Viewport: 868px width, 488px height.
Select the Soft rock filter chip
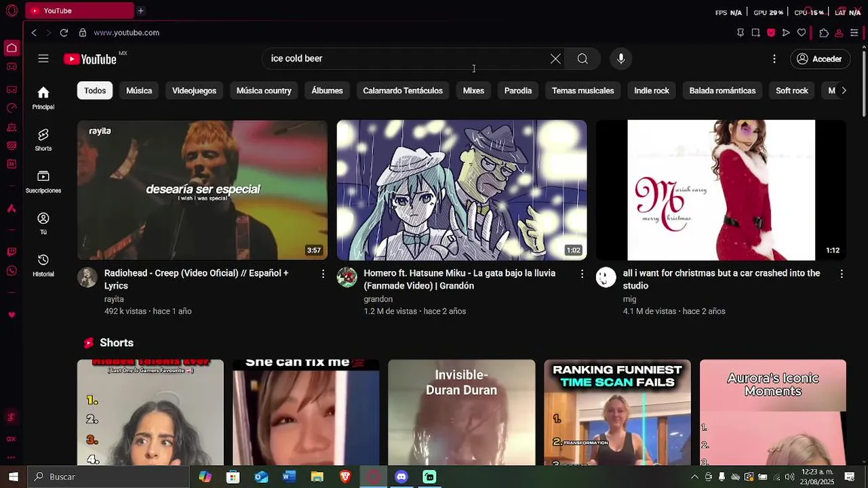pyautogui.click(x=792, y=91)
